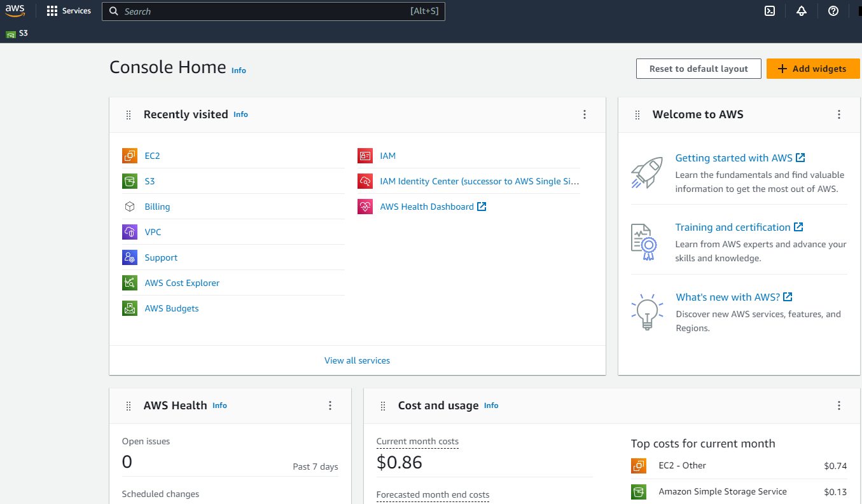Open the VPC link

[153, 232]
